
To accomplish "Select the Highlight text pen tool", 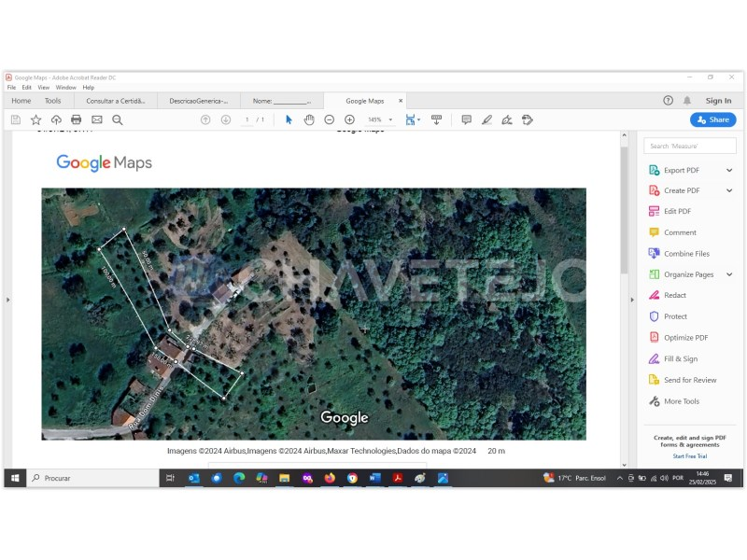I will pos(486,119).
